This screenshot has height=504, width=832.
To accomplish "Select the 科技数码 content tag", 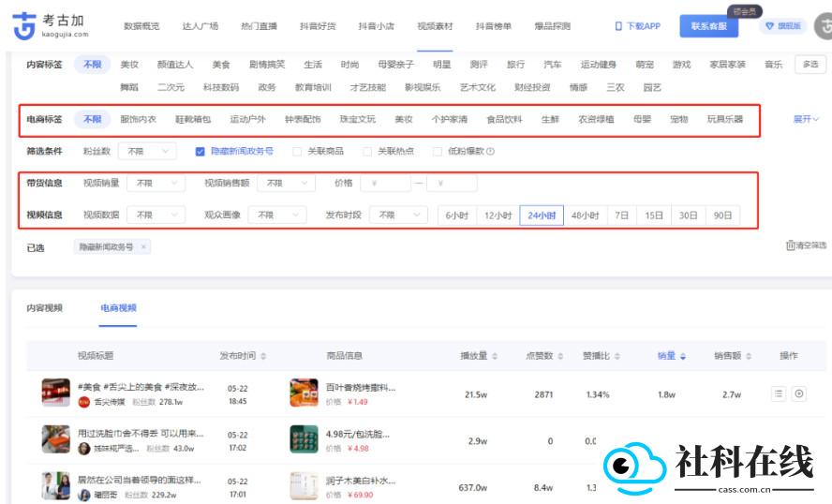I will (x=221, y=87).
